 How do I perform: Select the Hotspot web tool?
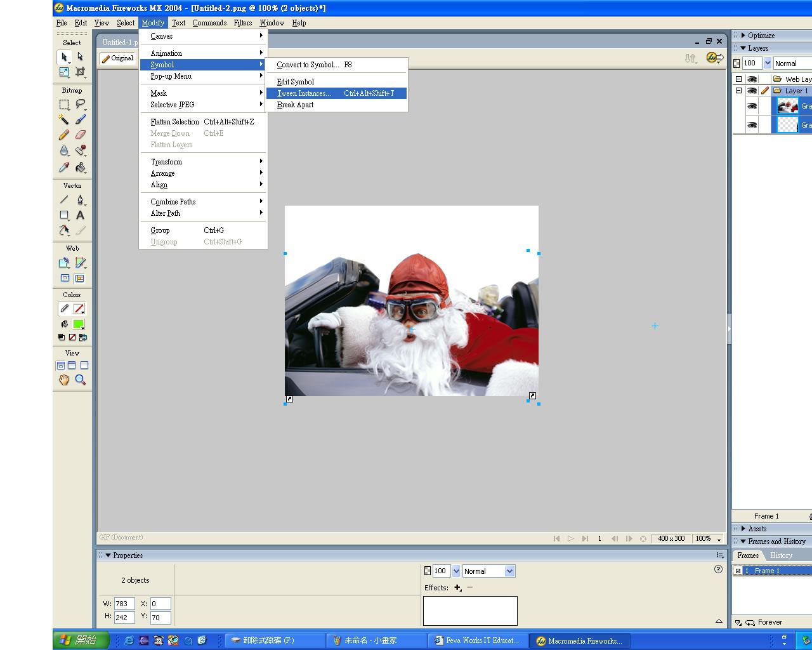click(64, 262)
